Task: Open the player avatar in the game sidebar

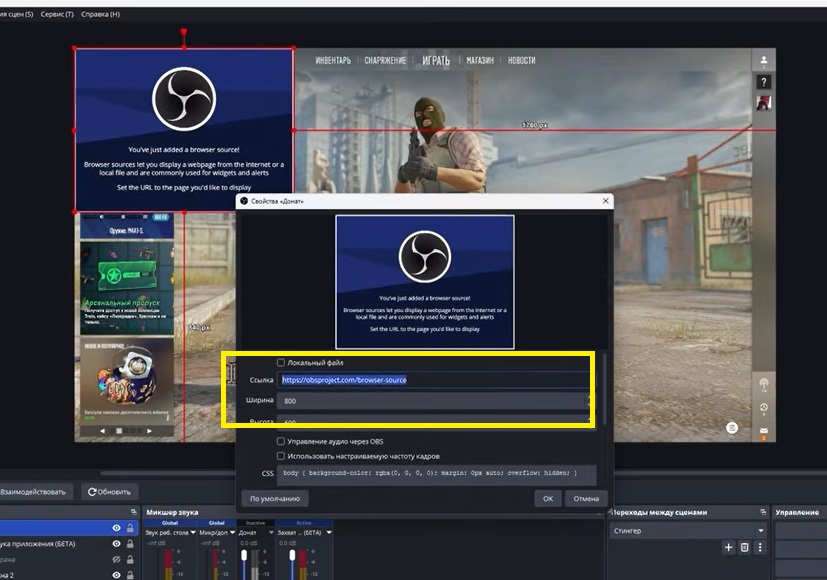Action: click(x=763, y=103)
